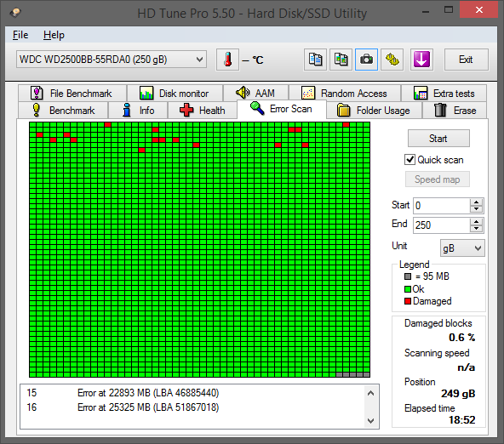Switch to the Disk monitor tab
The image size is (504, 444).
[x=175, y=94]
